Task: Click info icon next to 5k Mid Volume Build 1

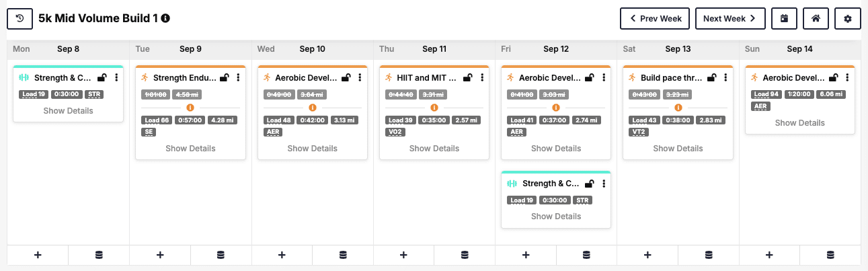Action: pyautogui.click(x=165, y=18)
